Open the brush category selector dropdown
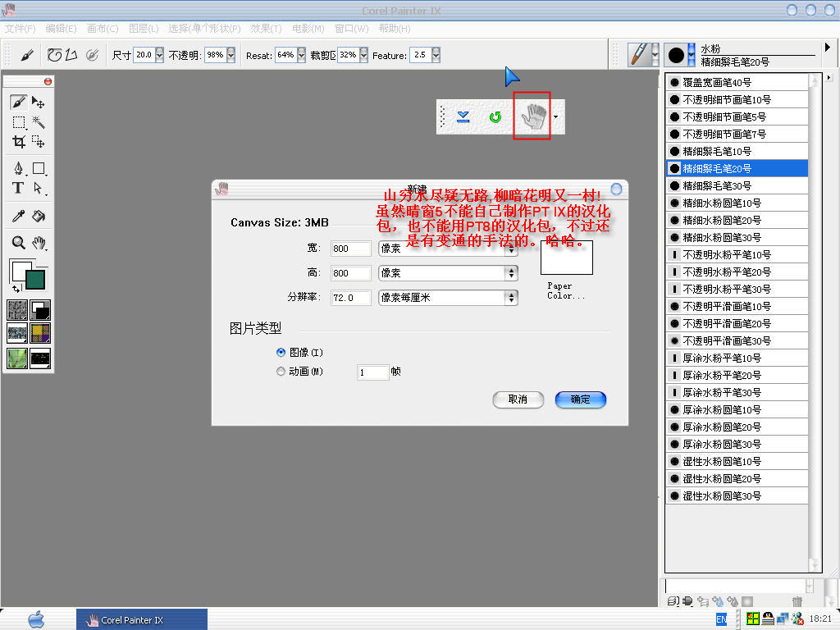Screen dimensions: 840x630 pyautogui.click(x=655, y=55)
